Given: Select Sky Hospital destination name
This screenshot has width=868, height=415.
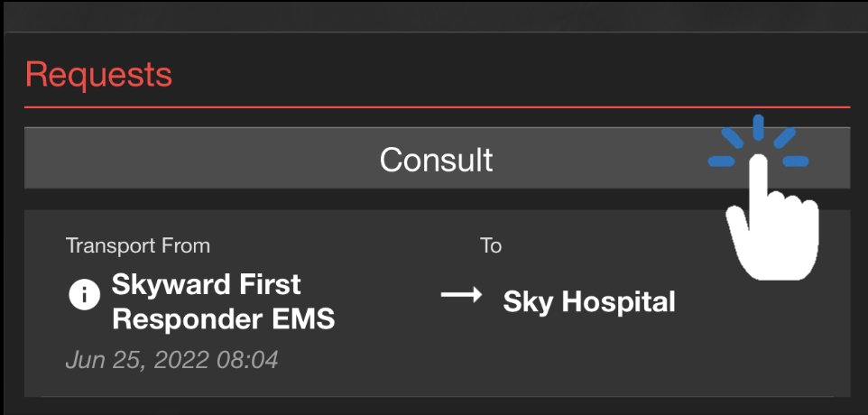Looking at the screenshot, I should (x=589, y=302).
